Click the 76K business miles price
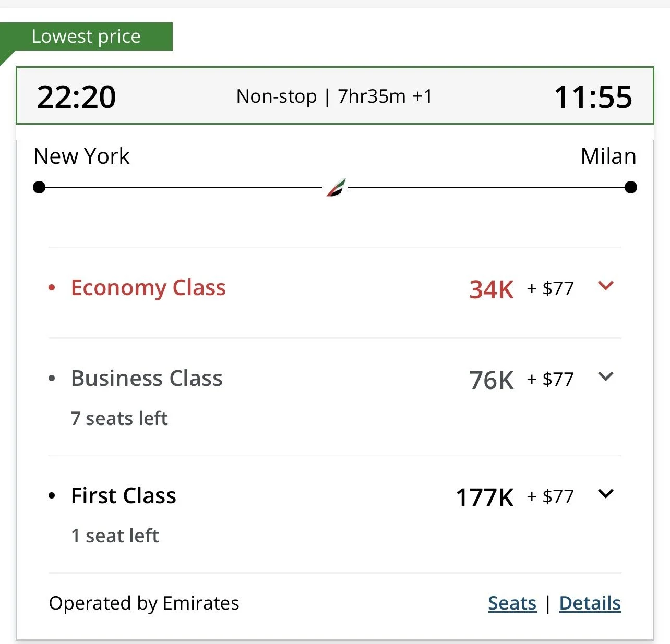The width and height of the screenshot is (670, 644). click(x=491, y=380)
